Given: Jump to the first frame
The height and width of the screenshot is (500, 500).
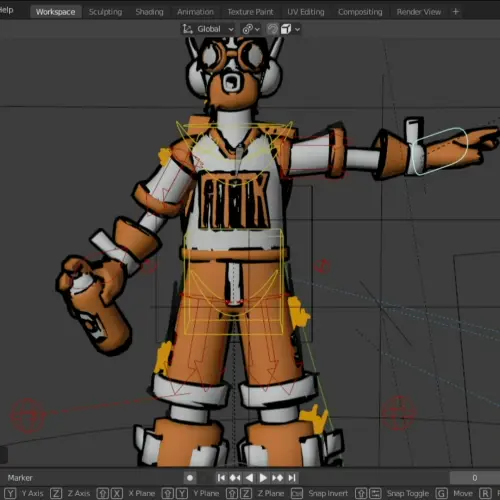Looking at the screenshot, I should click(221, 478).
